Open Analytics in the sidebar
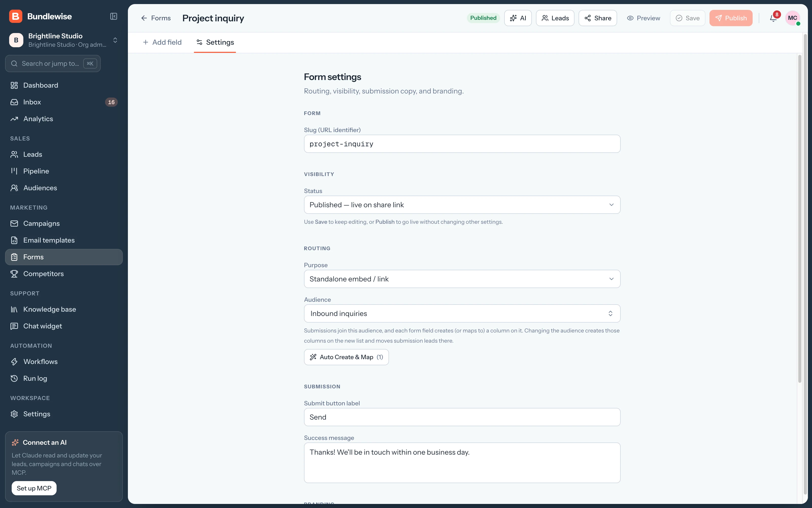This screenshot has height=508, width=812. click(x=64, y=119)
